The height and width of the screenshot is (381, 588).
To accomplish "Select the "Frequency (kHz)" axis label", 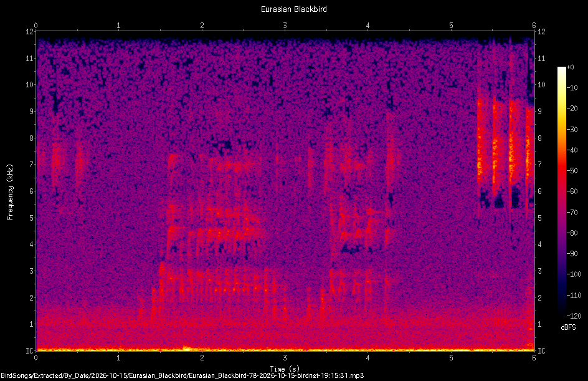I will point(10,192).
